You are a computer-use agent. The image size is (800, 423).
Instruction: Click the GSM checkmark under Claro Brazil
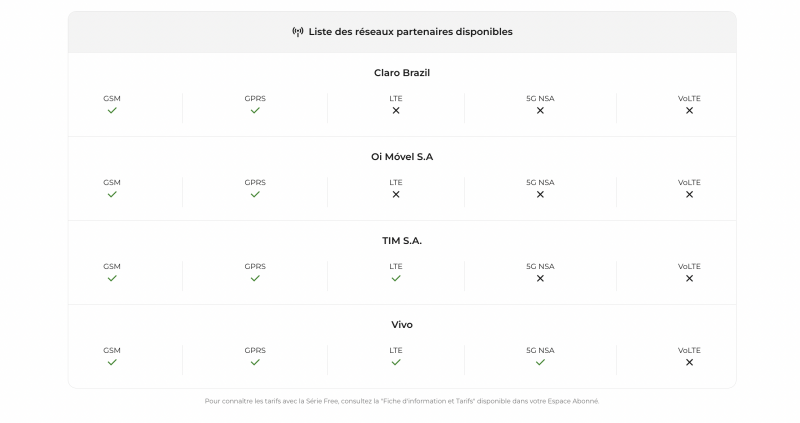click(x=112, y=110)
